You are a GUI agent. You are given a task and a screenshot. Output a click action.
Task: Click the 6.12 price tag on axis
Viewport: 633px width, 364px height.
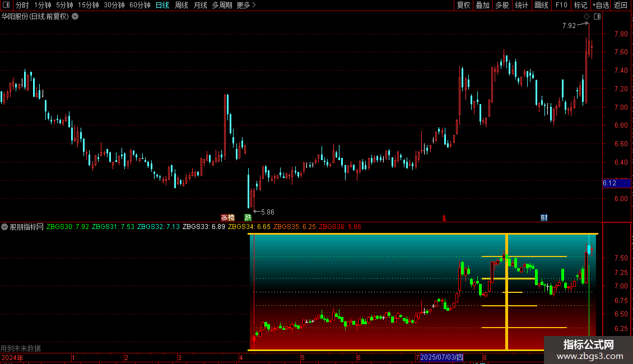point(616,183)
